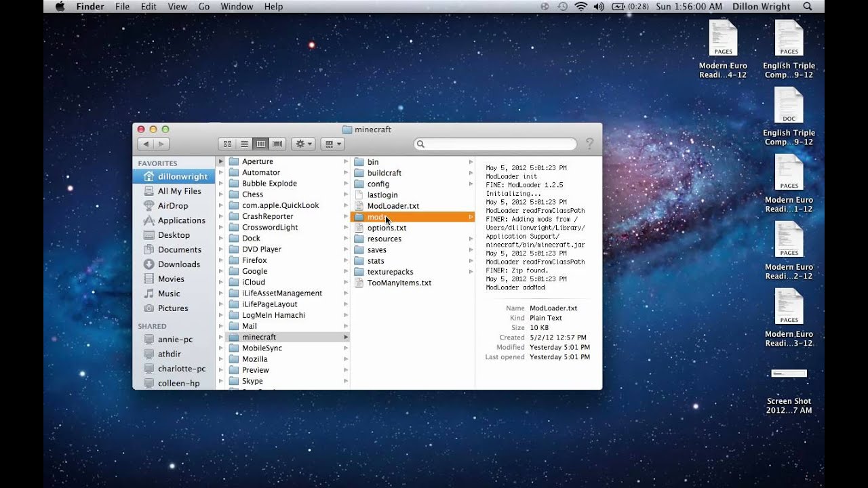Select the minecraft folder
Screen dimensions: 868x488
(x=288, y=337)
